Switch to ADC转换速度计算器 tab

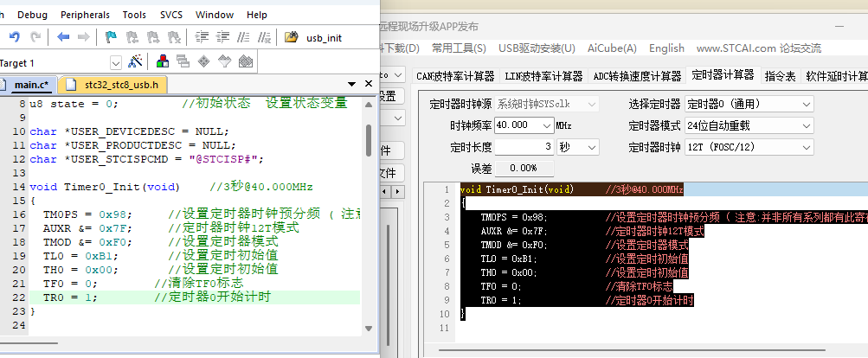point(637,76)
